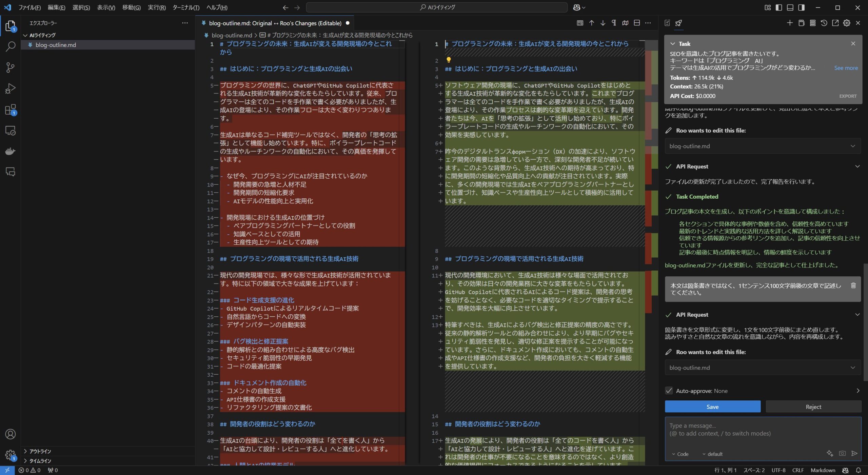The width and height of the screenshot is (868, 475).
Task: Open the Docker view in activity bar
Action: tap(10, 151)
